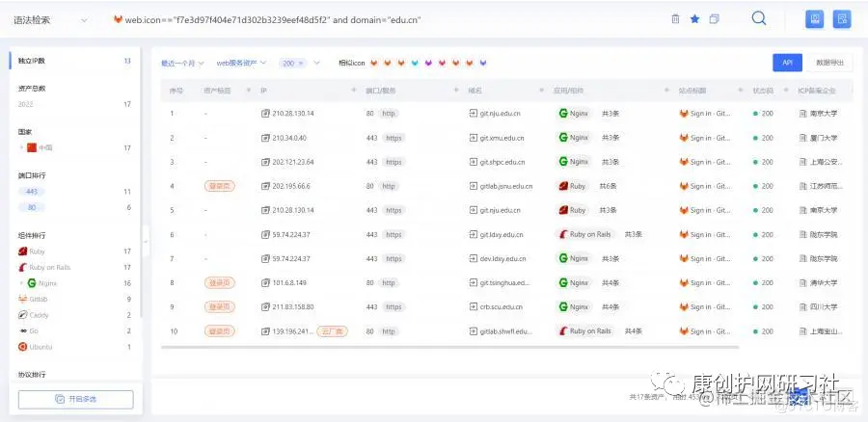Click the copy windows icon in search bar
The width and height of the screenshot is (868, 422).
[714, 19]
